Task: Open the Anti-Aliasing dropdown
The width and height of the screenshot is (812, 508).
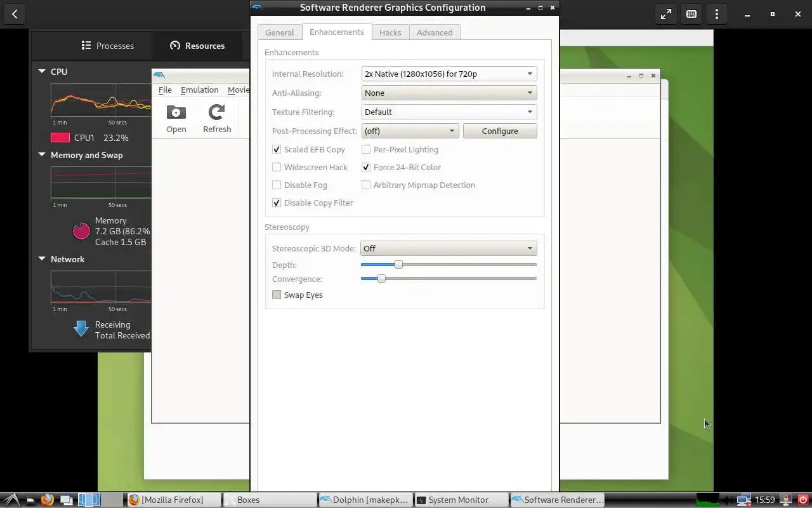Action: [x=449, y=93]
